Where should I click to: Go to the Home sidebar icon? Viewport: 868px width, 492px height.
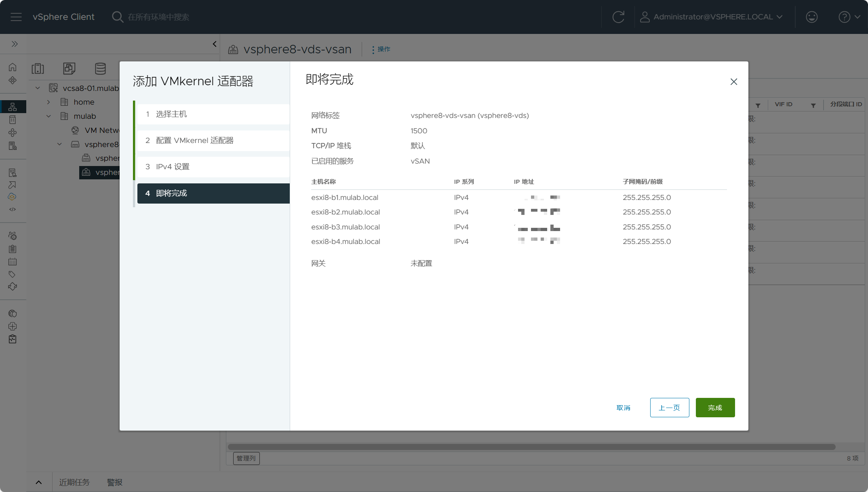13,67
